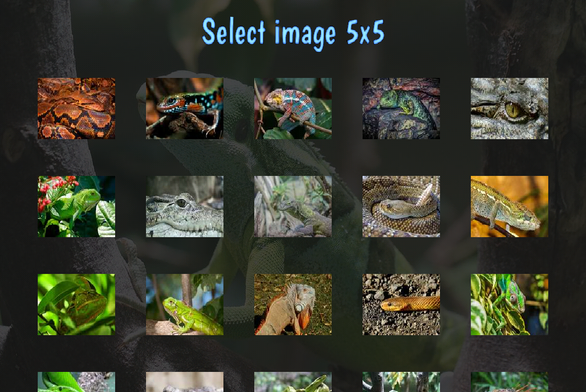The image size is (586, 392).
Task: Choose the blue-spotted lizard with orange head
Action: click(185, 108)
